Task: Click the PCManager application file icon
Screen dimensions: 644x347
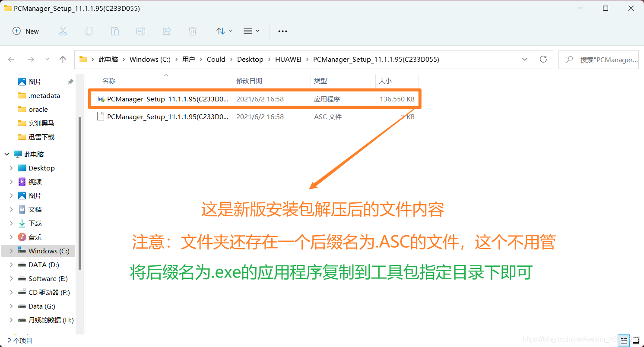Action: point(101,99)
